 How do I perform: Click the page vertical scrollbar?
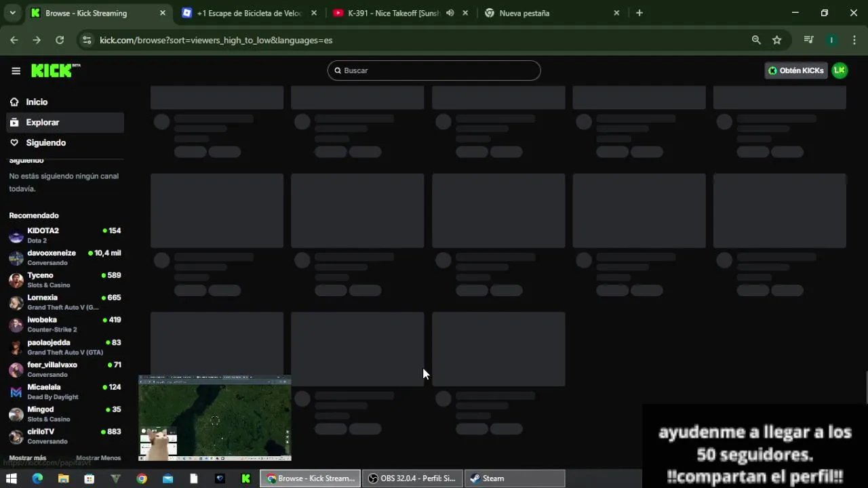(x=865, y=388)
